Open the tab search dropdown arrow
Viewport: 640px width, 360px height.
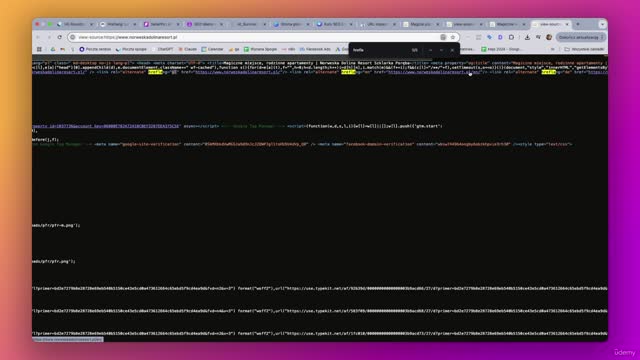[x=602, y=24]
